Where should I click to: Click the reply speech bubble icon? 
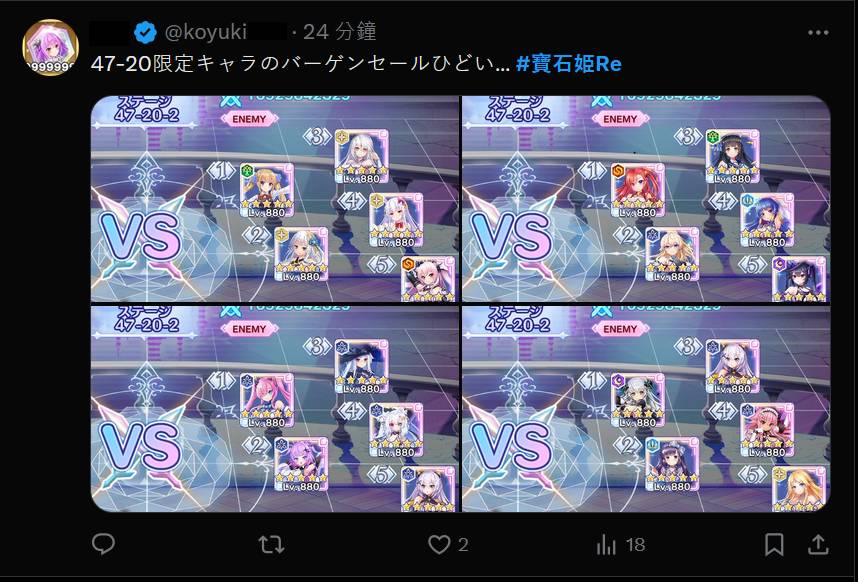click(103, 544)
